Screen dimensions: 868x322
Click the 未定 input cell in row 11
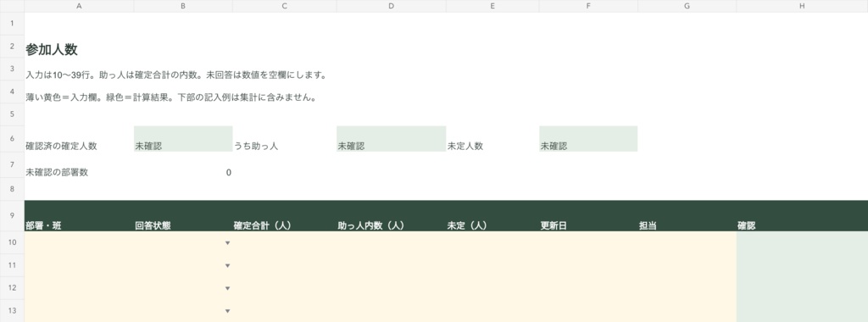click(492, 265)
